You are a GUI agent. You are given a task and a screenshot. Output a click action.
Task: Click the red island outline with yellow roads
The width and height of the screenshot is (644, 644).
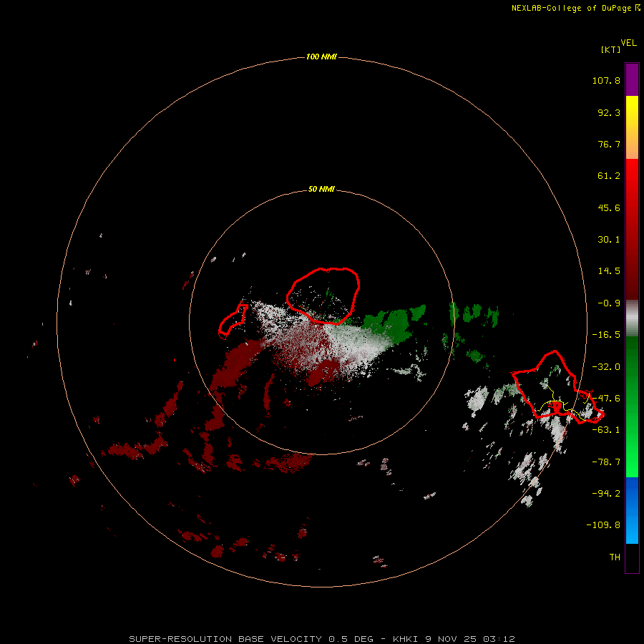[557, 386]
